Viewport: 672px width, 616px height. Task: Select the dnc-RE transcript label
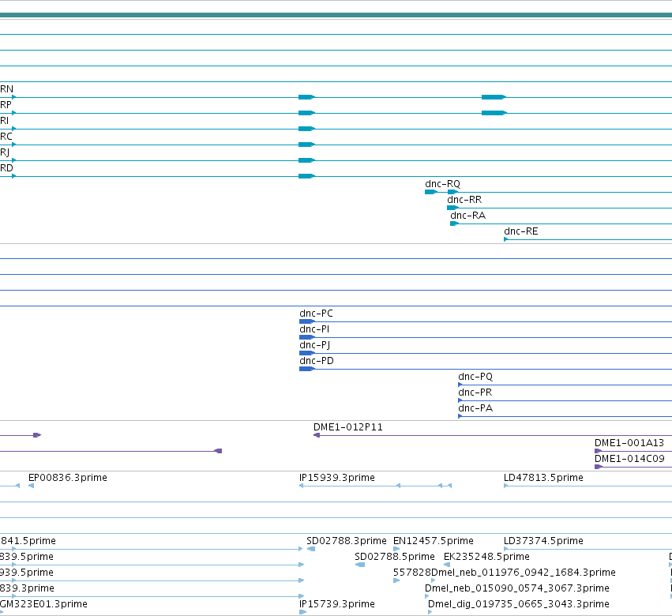pyautogui.click(x=520, y=231)
